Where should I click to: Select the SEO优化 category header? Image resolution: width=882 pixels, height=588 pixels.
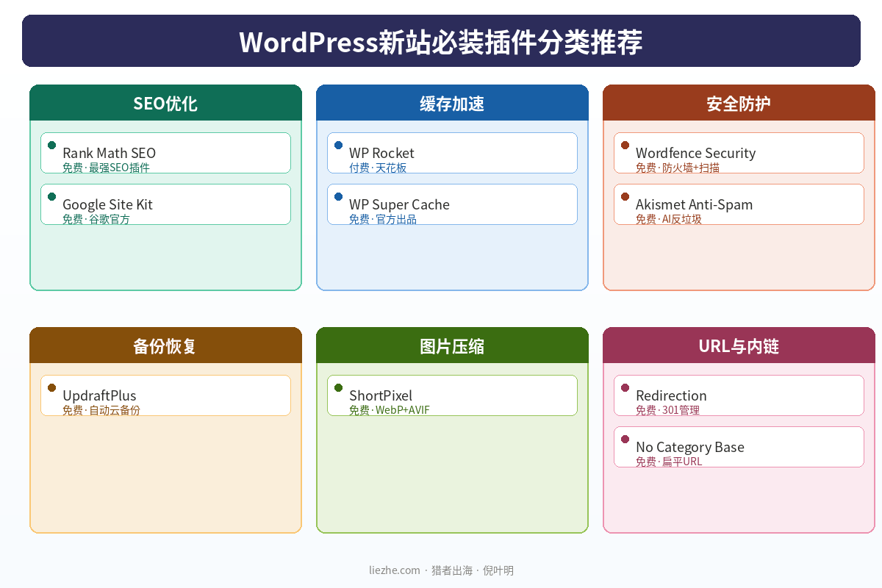(165, 103)
